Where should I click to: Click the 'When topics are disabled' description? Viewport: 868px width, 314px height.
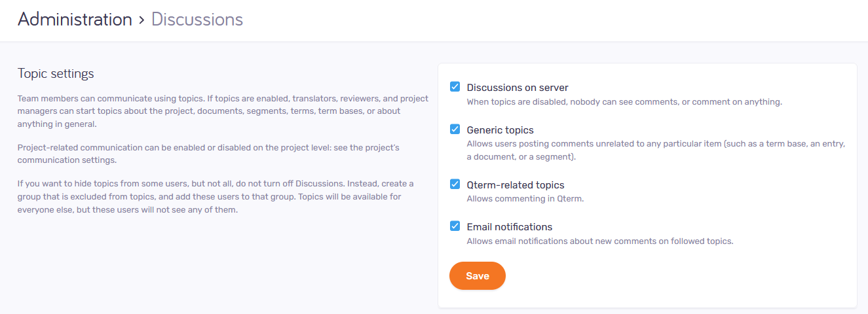pos(625,102)
